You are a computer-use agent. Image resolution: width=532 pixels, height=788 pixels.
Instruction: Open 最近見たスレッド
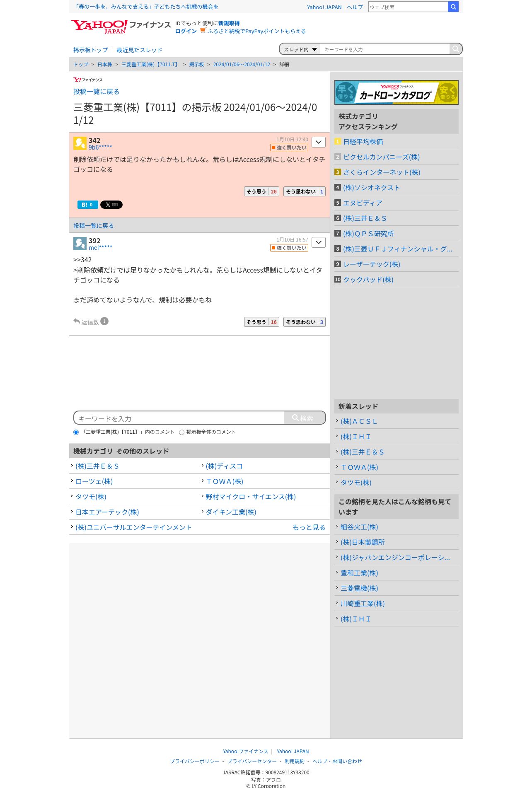pos(139,50)
